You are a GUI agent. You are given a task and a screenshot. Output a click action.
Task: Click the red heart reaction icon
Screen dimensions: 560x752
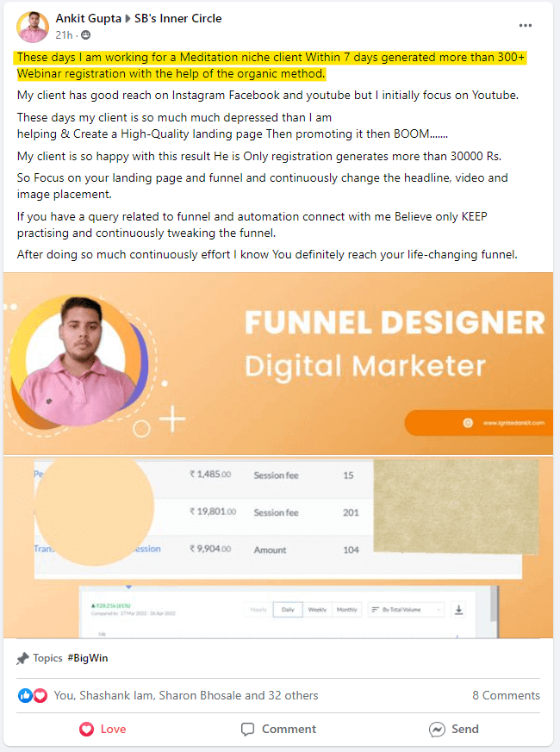[40, 695]
